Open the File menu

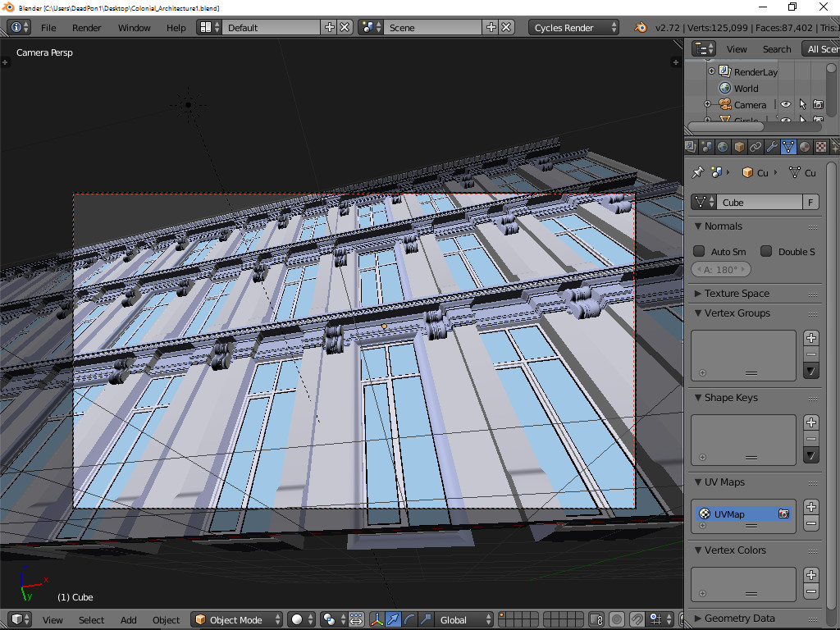click(48, 27)
